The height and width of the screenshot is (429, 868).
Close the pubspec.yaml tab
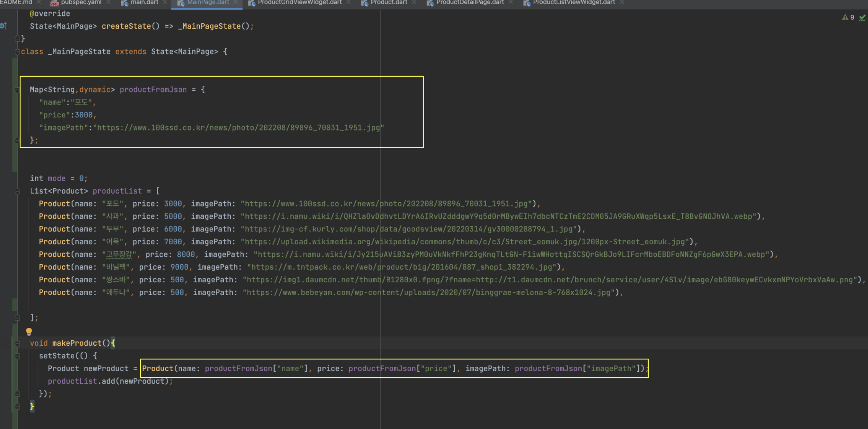[108, 3]
